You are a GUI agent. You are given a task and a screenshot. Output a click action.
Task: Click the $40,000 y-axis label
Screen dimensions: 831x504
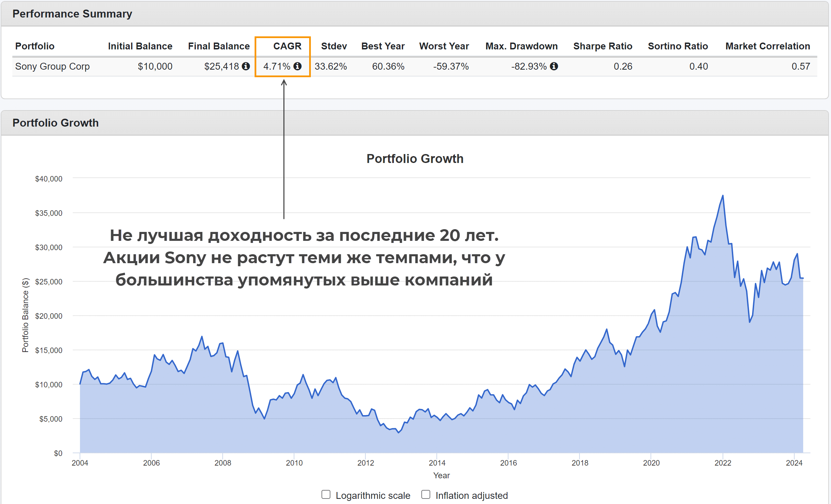49,179
